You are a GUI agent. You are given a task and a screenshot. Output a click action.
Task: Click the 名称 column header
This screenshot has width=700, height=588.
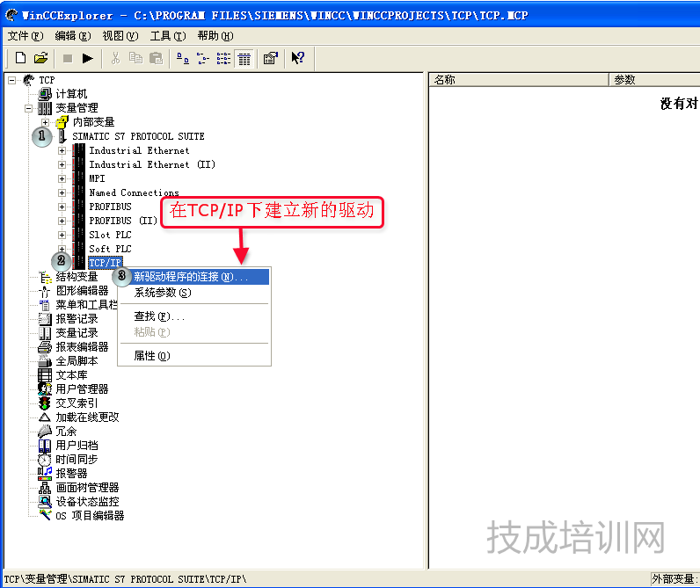point(519,80)
